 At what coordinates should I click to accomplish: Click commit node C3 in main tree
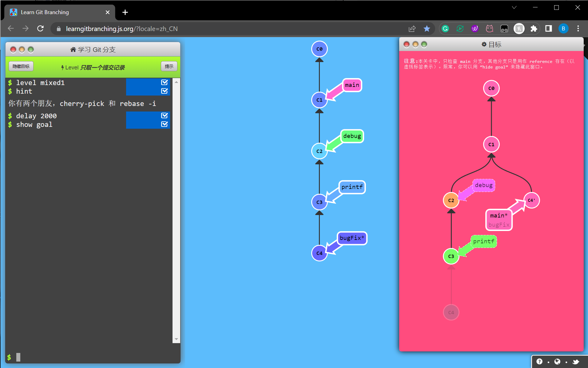319,202
